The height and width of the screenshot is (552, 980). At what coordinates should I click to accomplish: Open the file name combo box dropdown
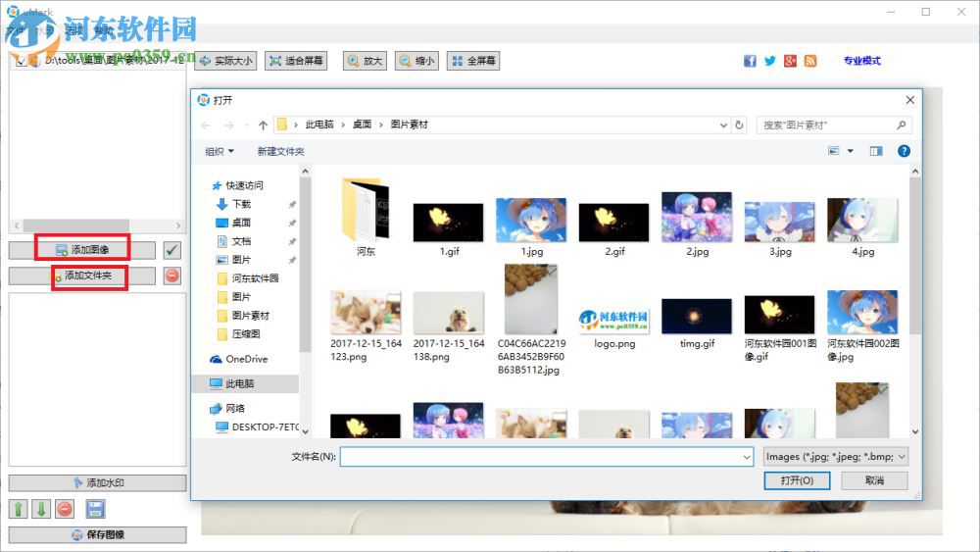tap(747, 457)
